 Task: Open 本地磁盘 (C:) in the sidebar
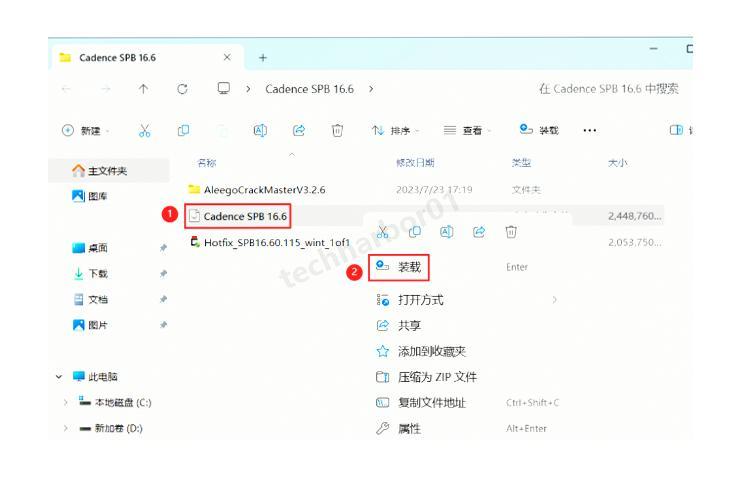pyautogui.click(x=115, y=402)
